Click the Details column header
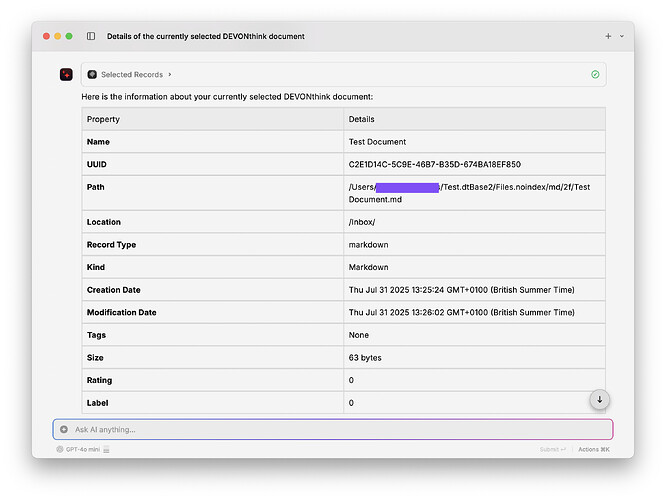The image size is (665, 500). tap(361, 119)
